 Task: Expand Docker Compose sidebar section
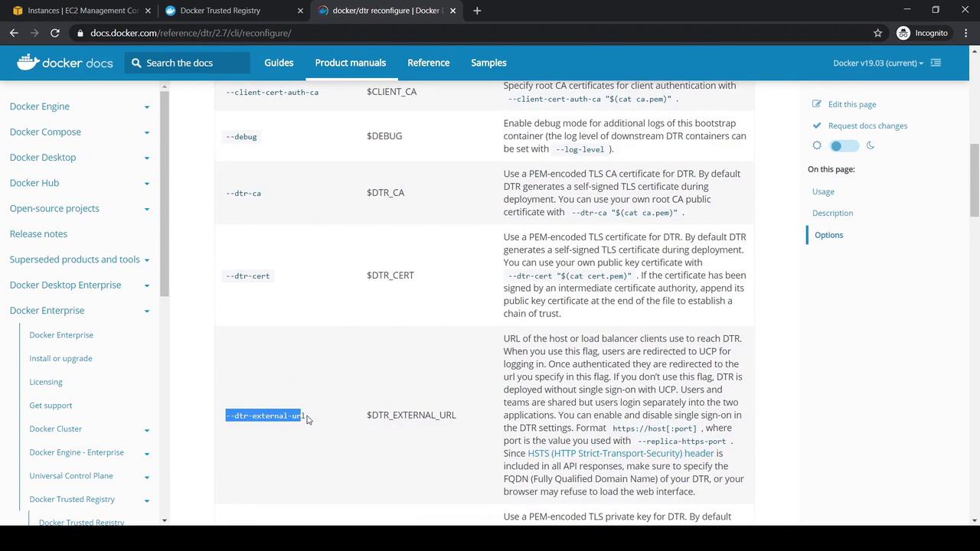(x=146, y=132)
